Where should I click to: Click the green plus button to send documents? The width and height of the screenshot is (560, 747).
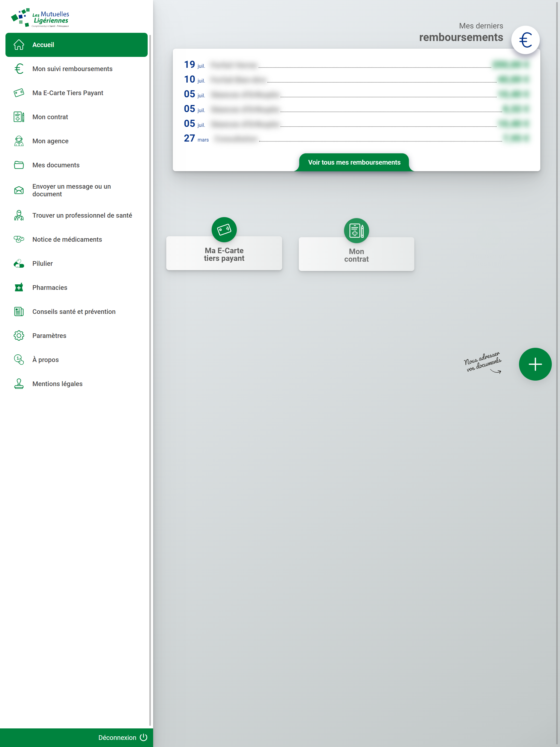[535, 364]
